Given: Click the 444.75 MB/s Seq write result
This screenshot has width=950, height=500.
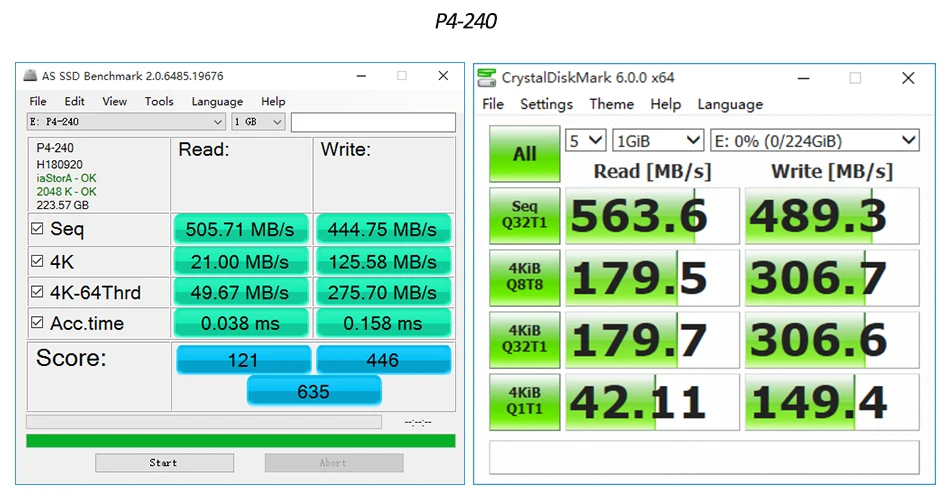Looking at the screenshot, I should [383, 229].
